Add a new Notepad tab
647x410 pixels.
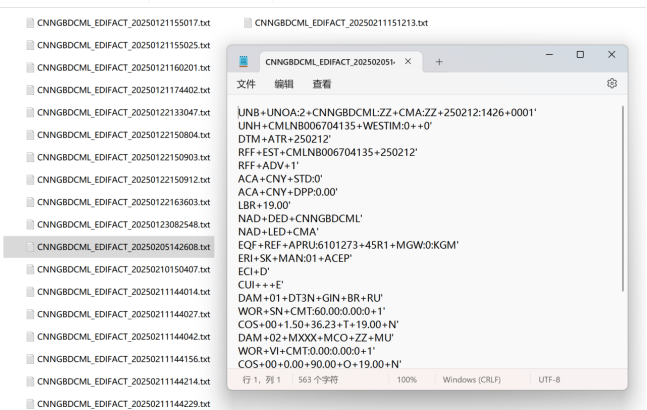pos(439,62)
